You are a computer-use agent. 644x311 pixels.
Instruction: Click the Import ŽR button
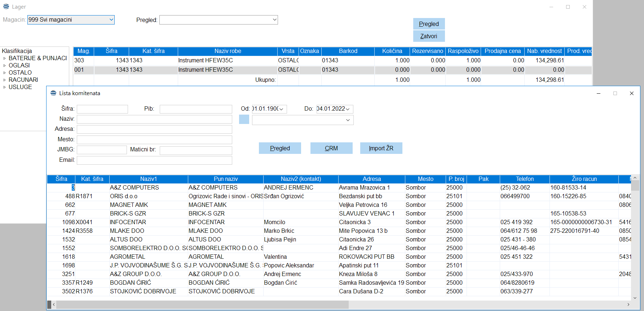pyautogui.click(x=381, y=148)
